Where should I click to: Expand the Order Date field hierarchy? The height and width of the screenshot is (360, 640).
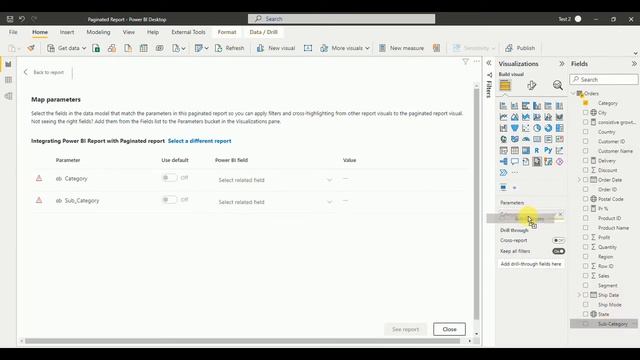(579, 180)
